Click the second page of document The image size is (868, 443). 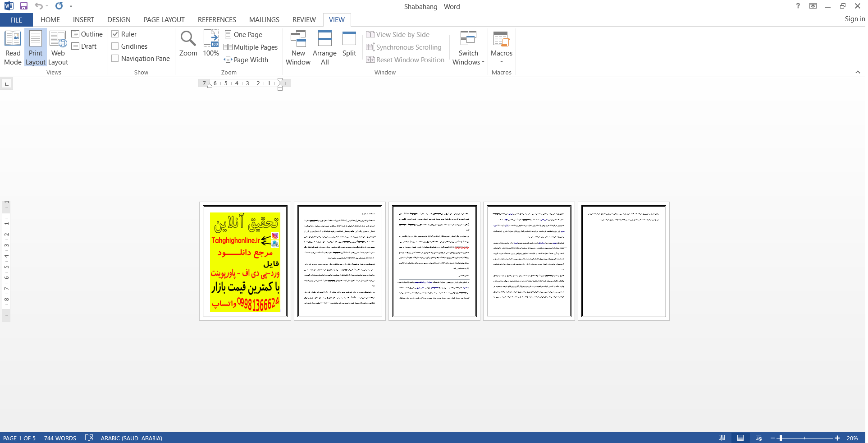[x=340, y=261]
